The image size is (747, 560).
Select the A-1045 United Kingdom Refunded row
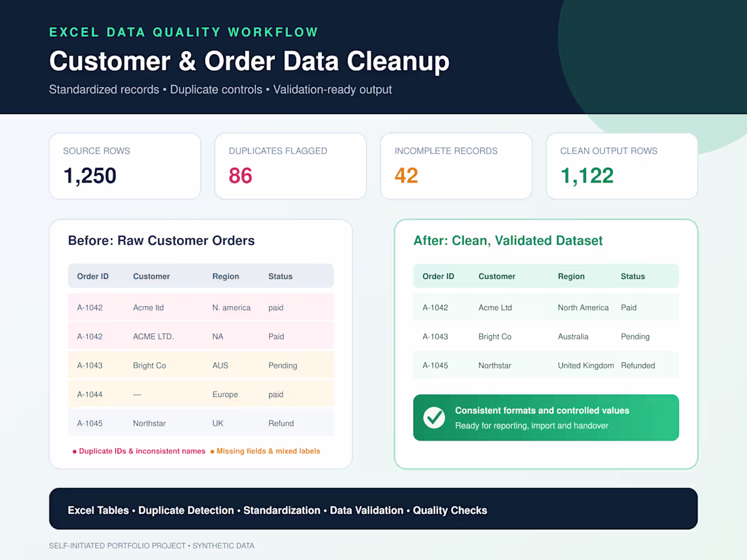(x=546, y=365)
